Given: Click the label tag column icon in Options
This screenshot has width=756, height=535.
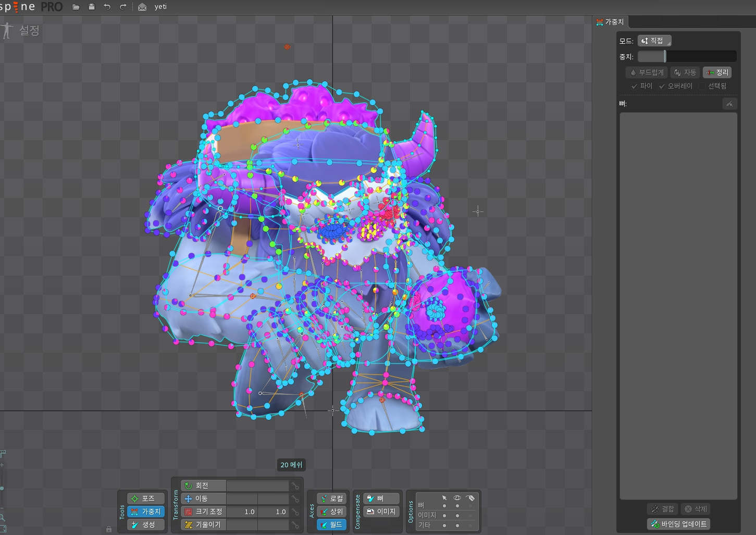Looking at the screenshot, I should pos(470,497).
